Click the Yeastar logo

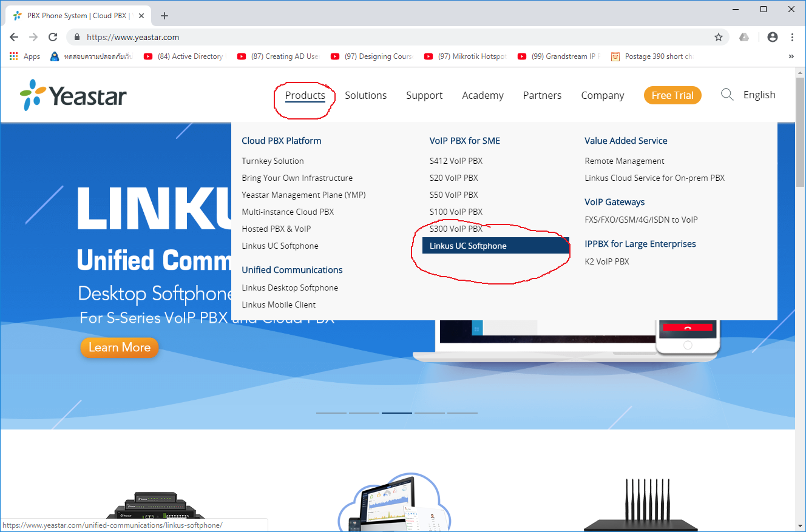pos(73,95)
